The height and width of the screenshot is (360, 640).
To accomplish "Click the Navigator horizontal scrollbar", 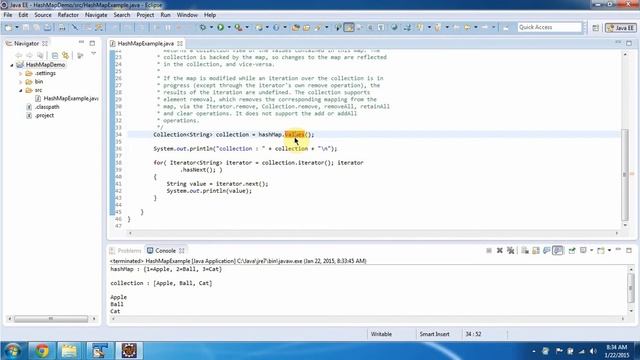I will coord(51,318).
